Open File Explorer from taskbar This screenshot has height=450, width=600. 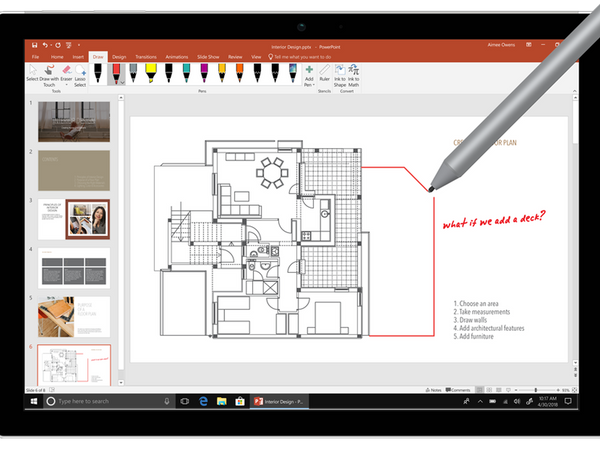[222, 401]
